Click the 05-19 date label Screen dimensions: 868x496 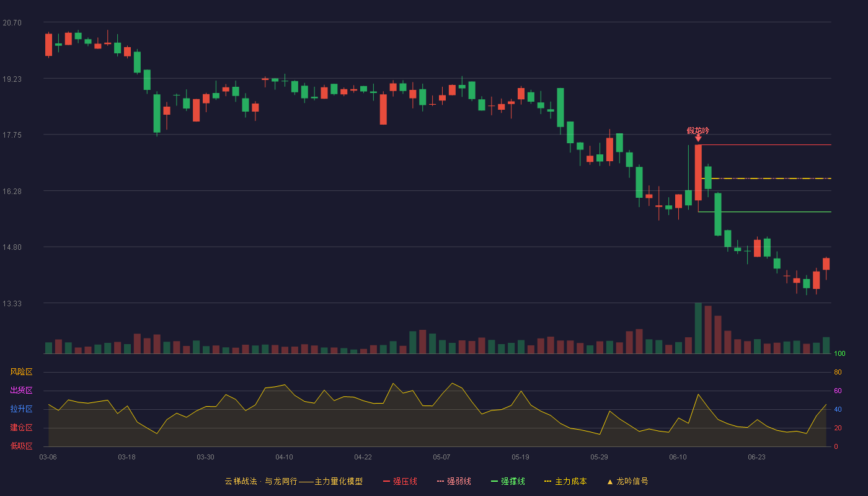pyautogui.click(x=520, y=457)
